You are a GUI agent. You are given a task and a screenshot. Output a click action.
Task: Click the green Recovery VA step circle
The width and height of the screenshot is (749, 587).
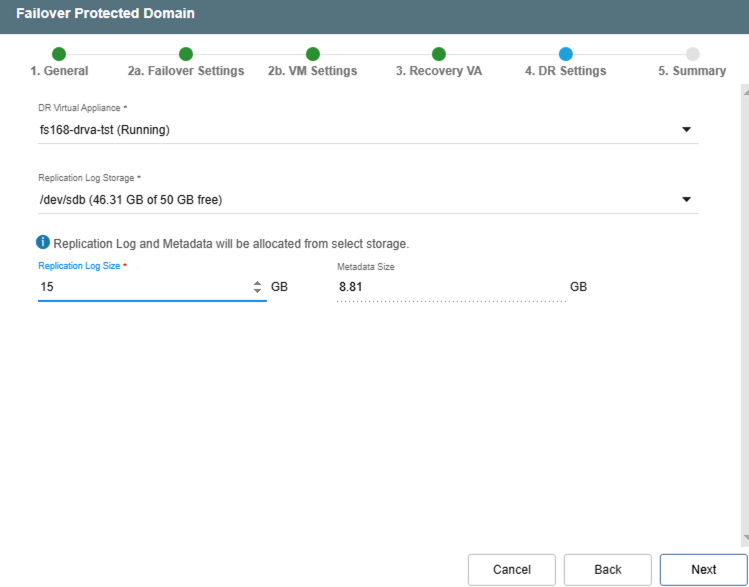pyautogui.click(x=439, y=54)
